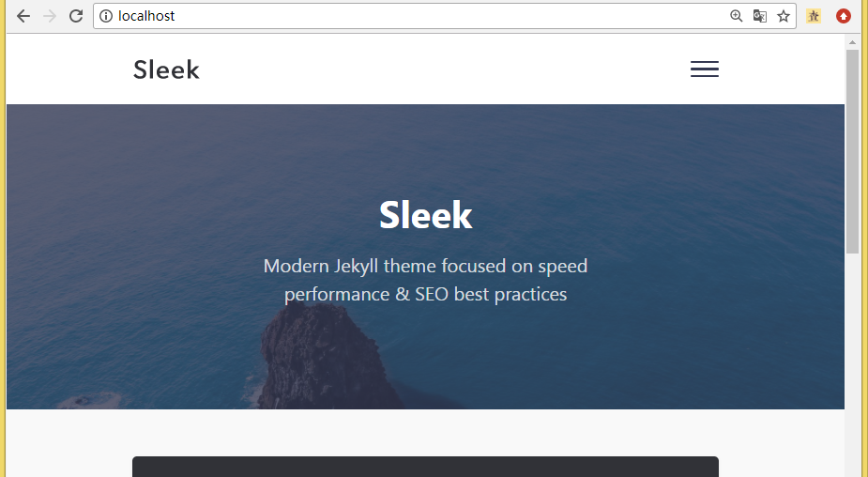Click the Modern Jekyll theme subtitle text
The image size is (868, 477).
point(425,280)
